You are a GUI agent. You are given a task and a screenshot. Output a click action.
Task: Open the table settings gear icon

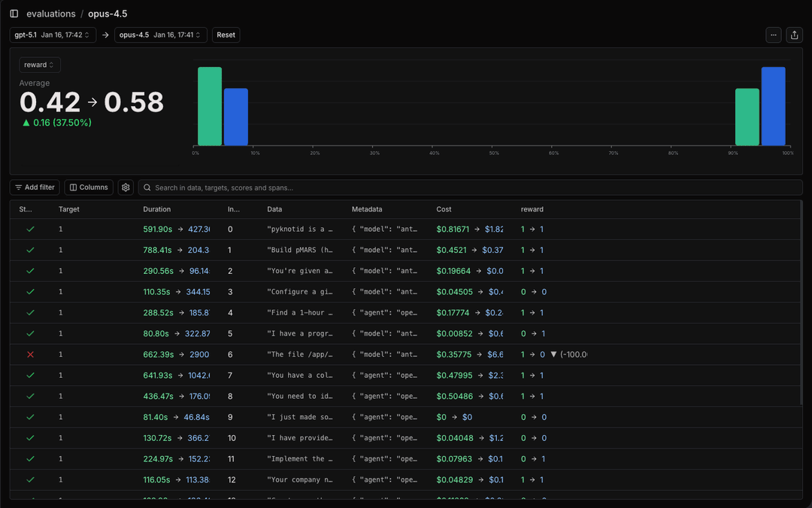(x=126, y=187)
